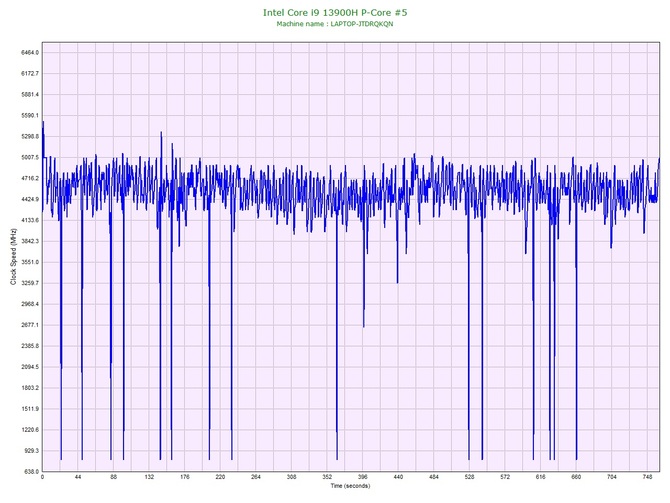Click the y-axis value 5590.1
Screen dimensions: 670x503
[30, 115]
